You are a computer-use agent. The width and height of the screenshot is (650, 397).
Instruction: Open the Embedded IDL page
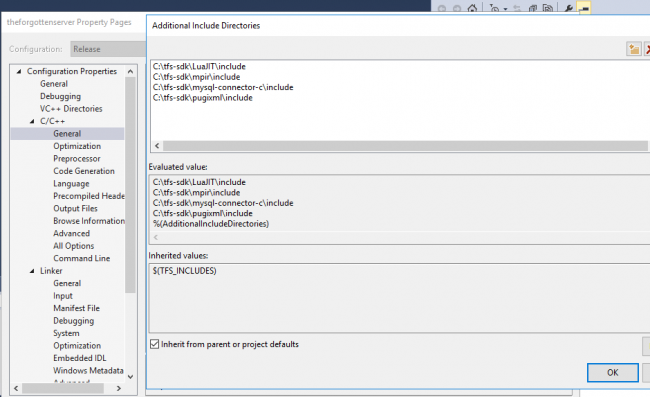(80, 358)
